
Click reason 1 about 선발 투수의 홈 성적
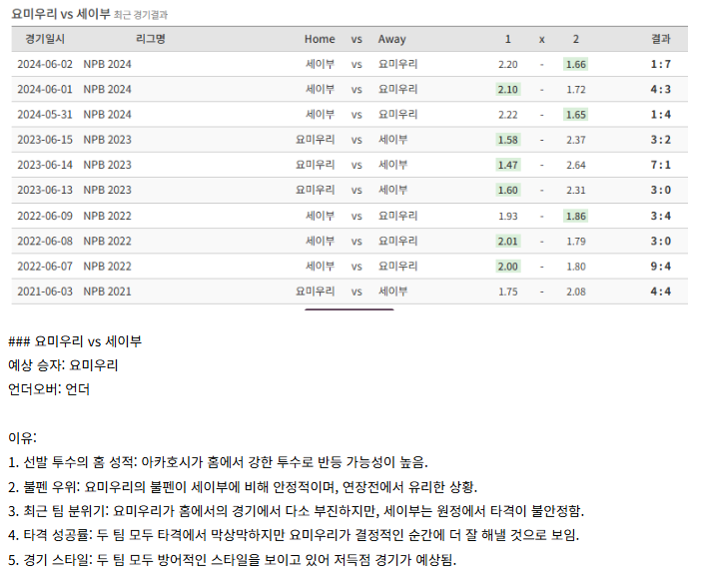218,462
